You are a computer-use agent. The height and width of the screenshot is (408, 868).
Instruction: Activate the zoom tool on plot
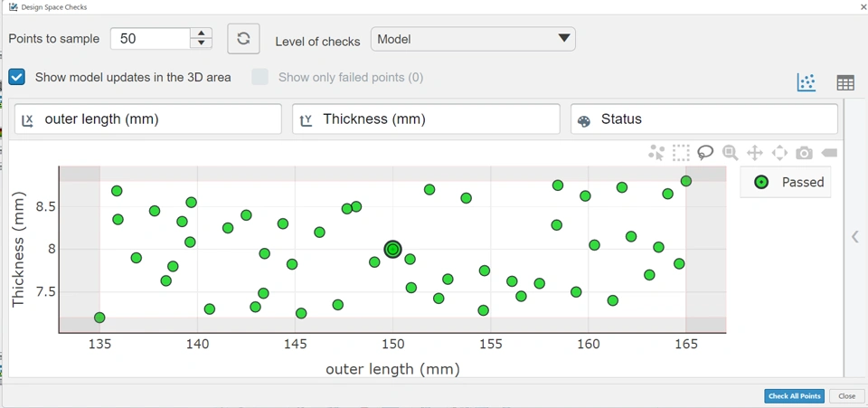[x=730, y=153]
